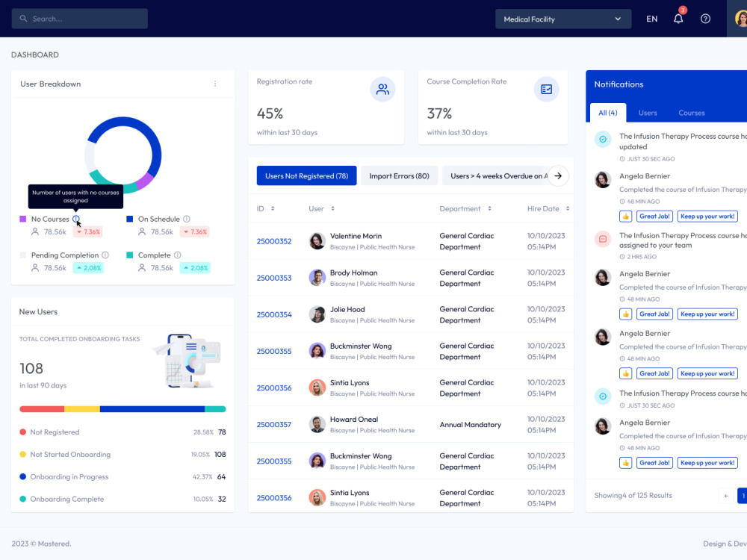Click Showing4 of 125 Results text
Screen dimensions: 747x560
[x=633, y=496]
